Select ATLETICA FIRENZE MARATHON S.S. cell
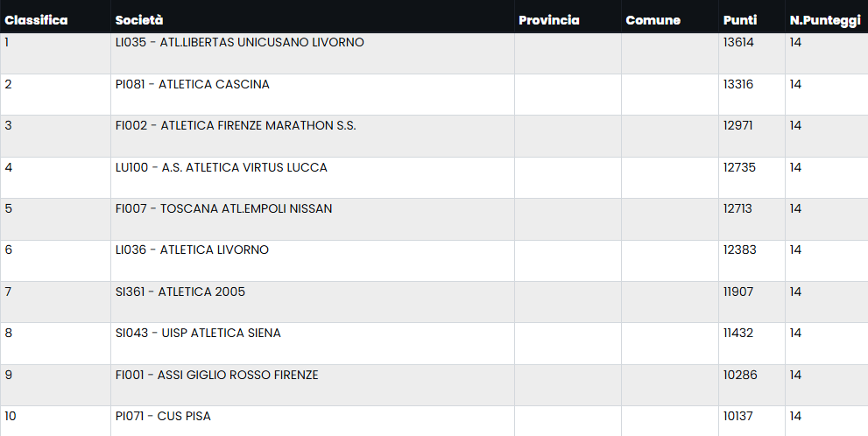Viewport: 868px width, 436px height. [236, 126]
